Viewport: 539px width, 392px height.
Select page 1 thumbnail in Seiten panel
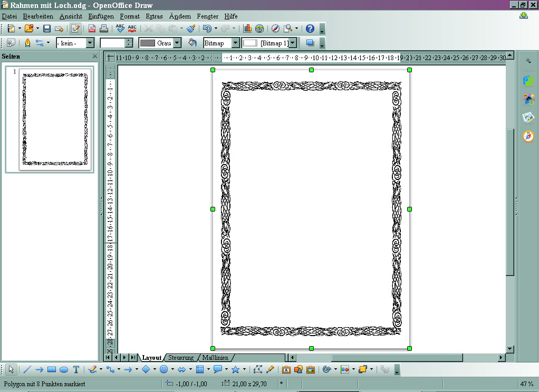click(55, 119)
